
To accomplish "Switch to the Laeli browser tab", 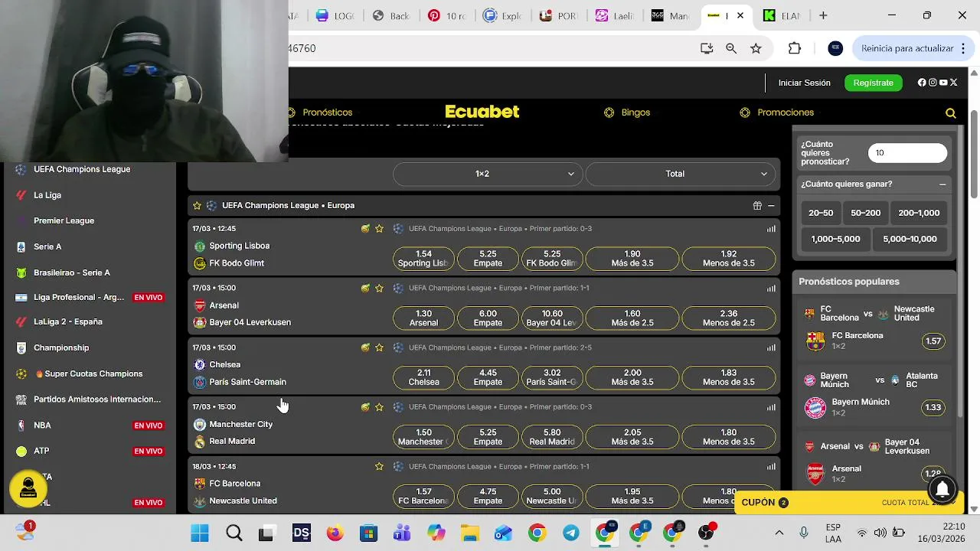I will 616,15.
